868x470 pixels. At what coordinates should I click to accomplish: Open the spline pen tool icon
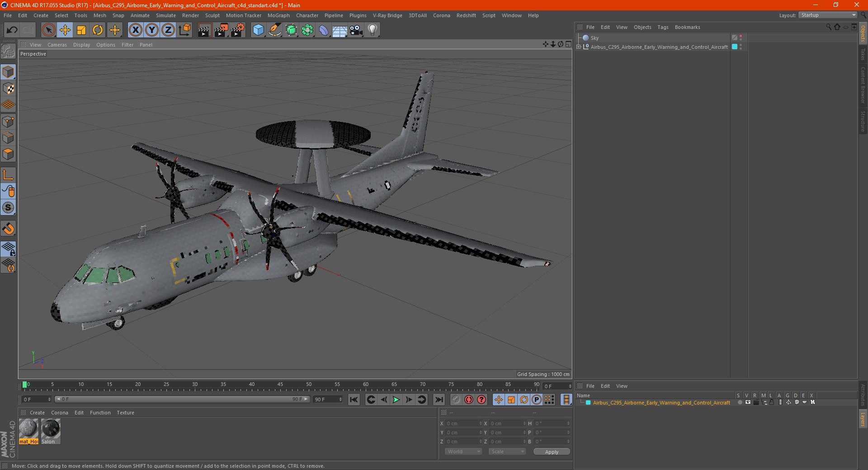pos(275,30)
